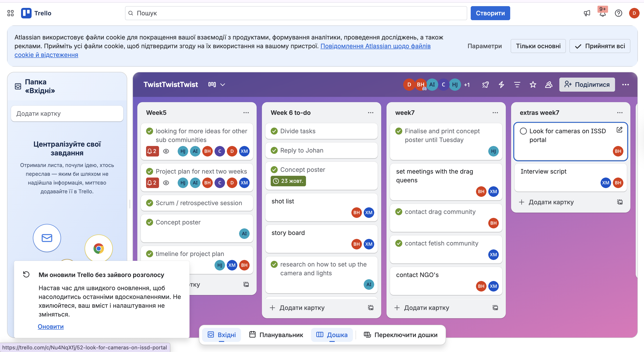Select the Вхідні tab in bottom bar
Viewport: 644px width, 352px height.
coord(222,335)
